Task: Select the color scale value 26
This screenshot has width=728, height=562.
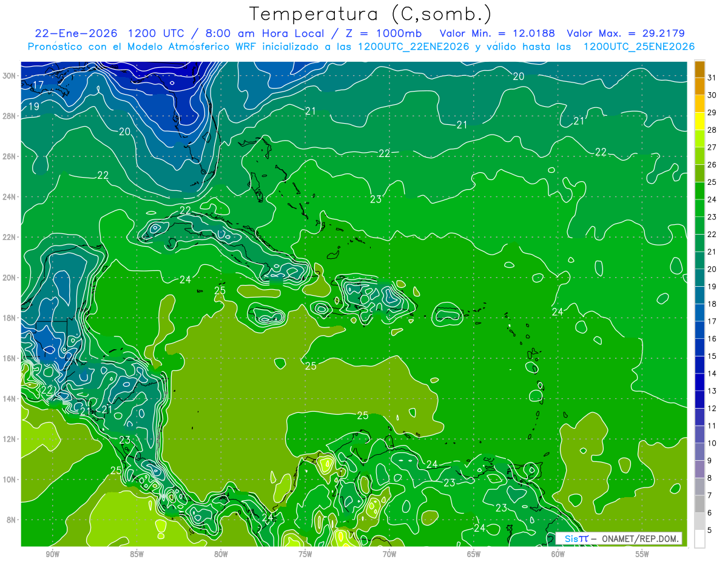Action: tap(712, 165)
